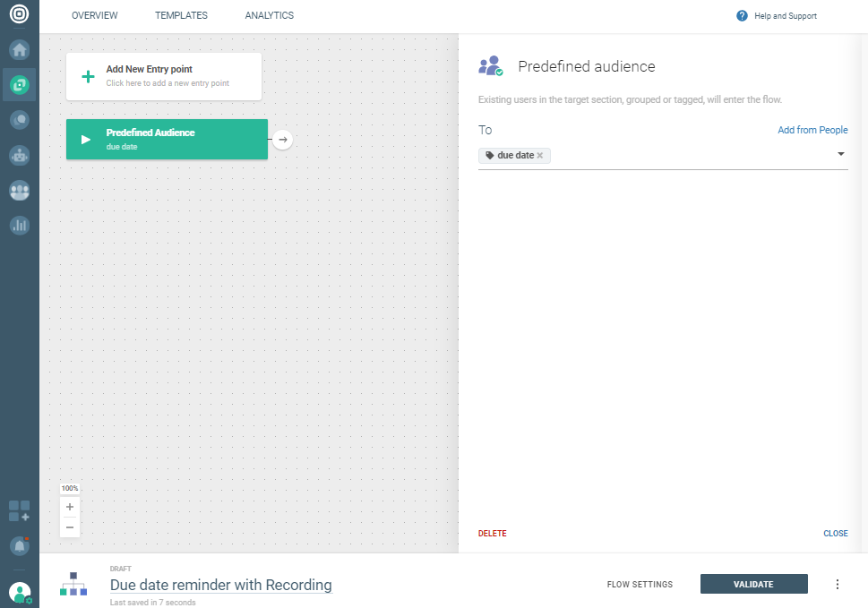Viewport: 868px width, 608px height.
Task: Switch to the OVERVIEW tab
Action: 95,15
